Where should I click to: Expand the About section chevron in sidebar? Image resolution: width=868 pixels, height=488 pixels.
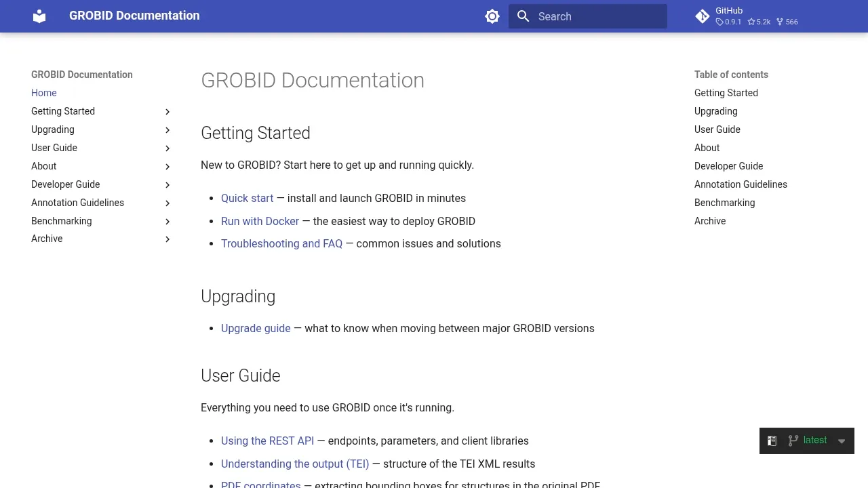pos(167,167)
